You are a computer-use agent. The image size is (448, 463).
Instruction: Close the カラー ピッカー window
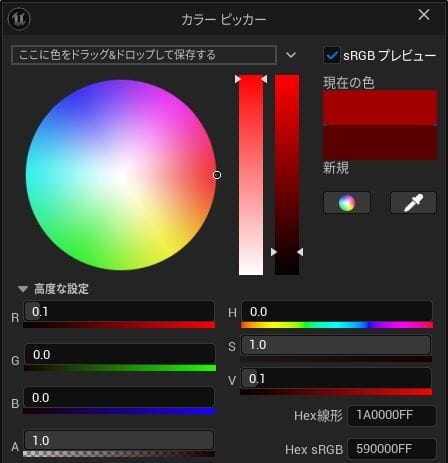(x=424, y=15)
